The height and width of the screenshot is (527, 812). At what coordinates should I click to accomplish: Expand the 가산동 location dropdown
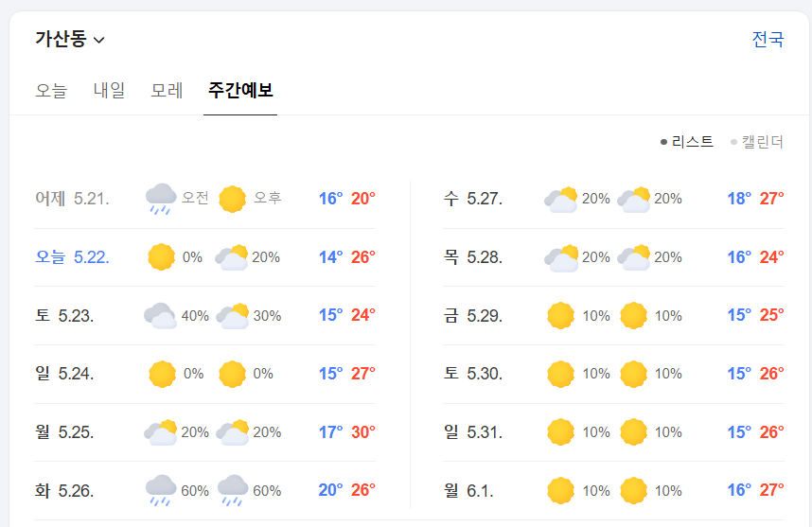[70, 39]
